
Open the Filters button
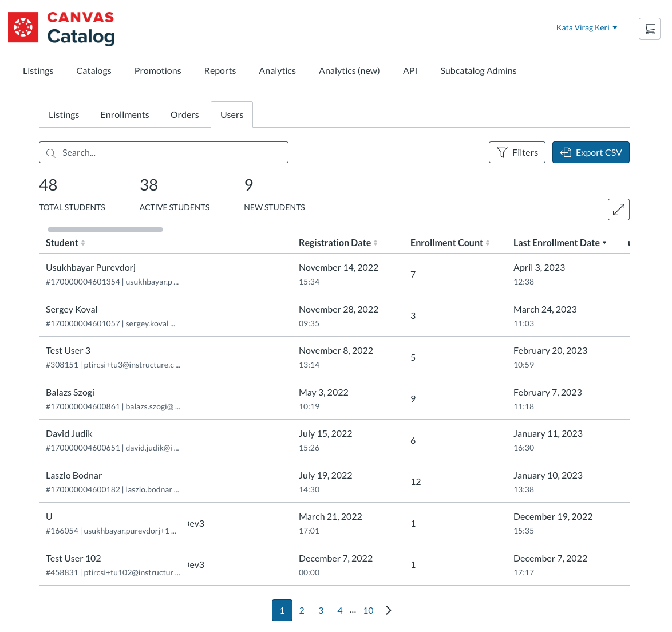[517, 152]
